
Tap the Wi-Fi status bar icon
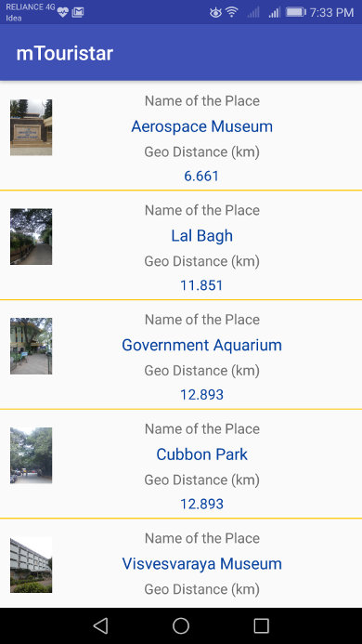[232, 12]
